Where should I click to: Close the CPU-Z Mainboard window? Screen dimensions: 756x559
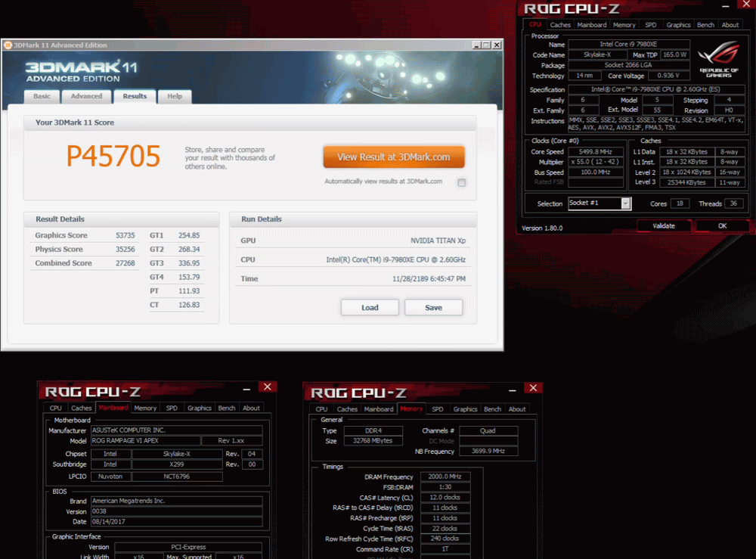point(268,387)
